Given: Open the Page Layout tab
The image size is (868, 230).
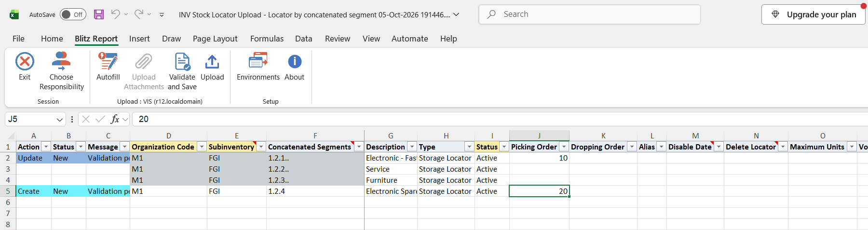Looking at the screenshot, I should (215, 39).
